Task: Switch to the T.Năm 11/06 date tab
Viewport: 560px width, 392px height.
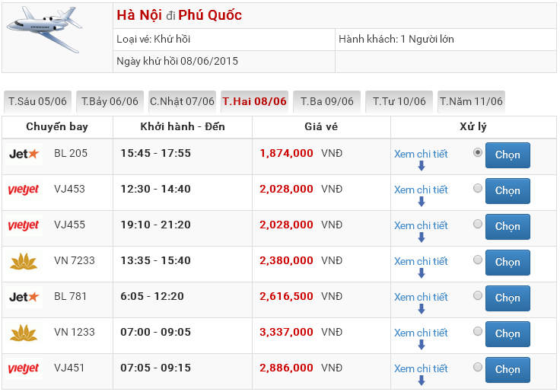Action: click(x=471, y=102)
